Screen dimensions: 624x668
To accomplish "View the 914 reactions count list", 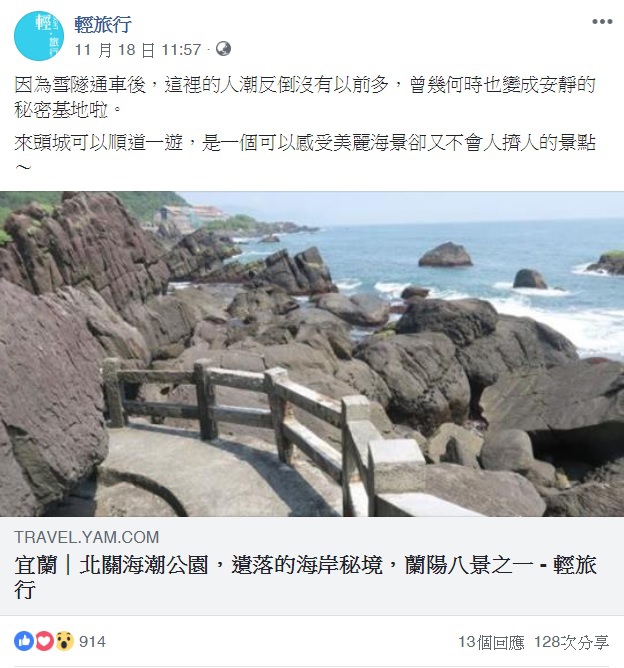I will point(92,641).
